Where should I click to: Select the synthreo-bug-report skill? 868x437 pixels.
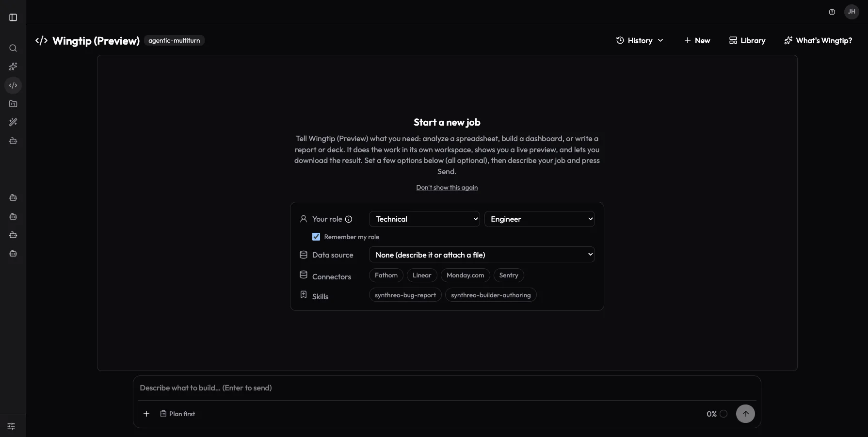tap(405, 295)
